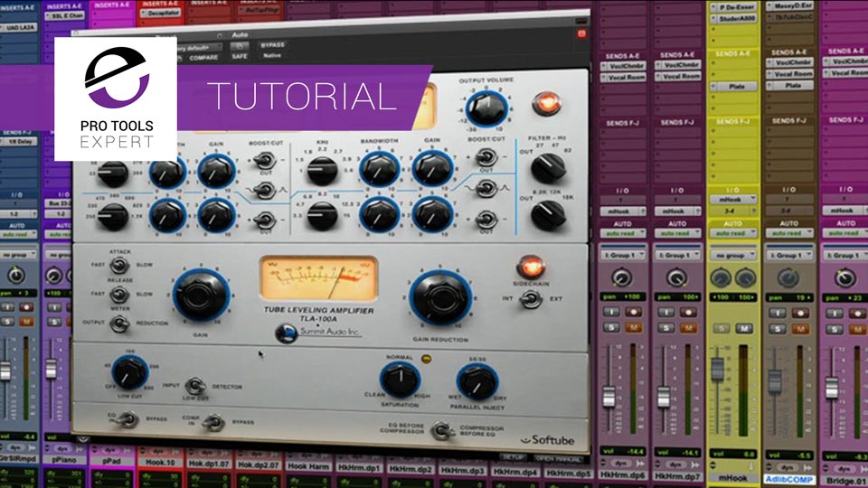Click the Low Cut frequency knob
Image resolution: width=868 pixels, height=488 pixels.
tap(129, 371)
